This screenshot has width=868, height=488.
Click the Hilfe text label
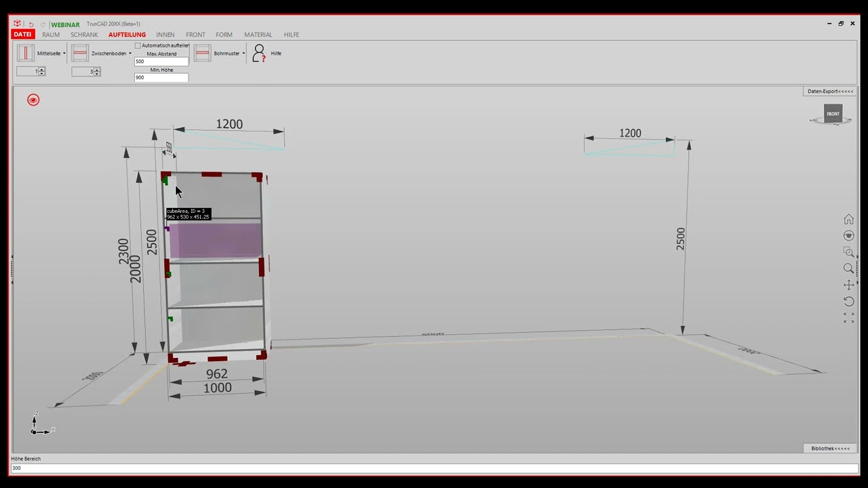pyautogui.click(x=276, y=54)
